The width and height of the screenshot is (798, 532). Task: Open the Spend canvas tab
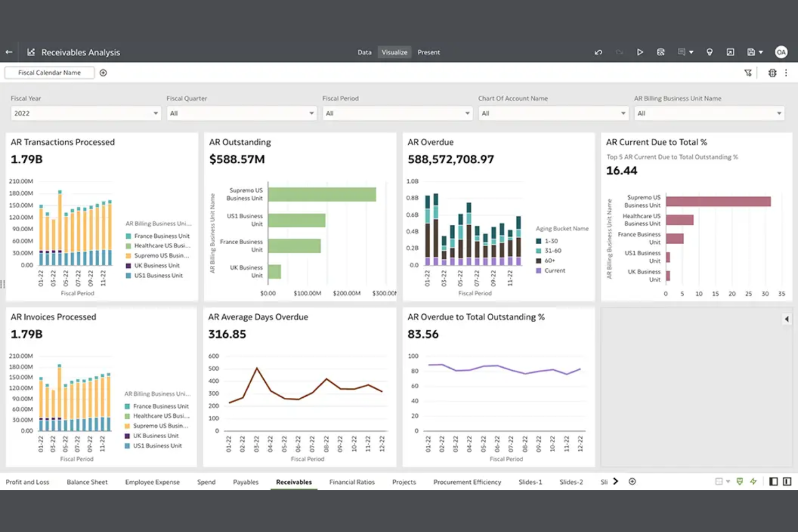pyautogui.click(x=207, y=482)
